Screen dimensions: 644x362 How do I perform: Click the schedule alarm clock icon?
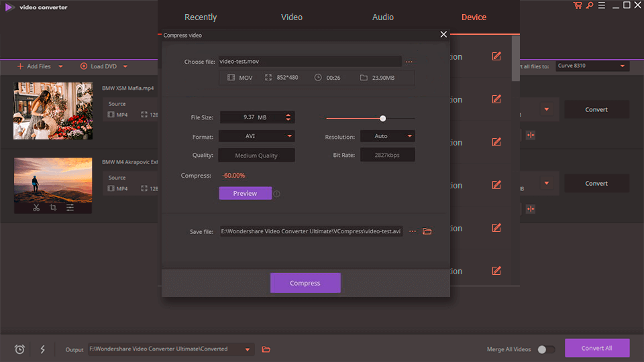[x=19, y=349]
